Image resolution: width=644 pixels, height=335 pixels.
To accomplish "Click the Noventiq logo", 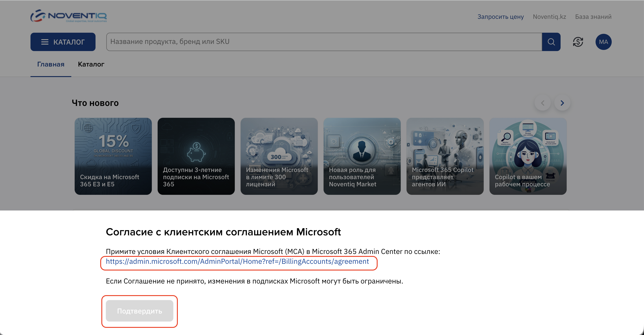I will coord(68,16).
